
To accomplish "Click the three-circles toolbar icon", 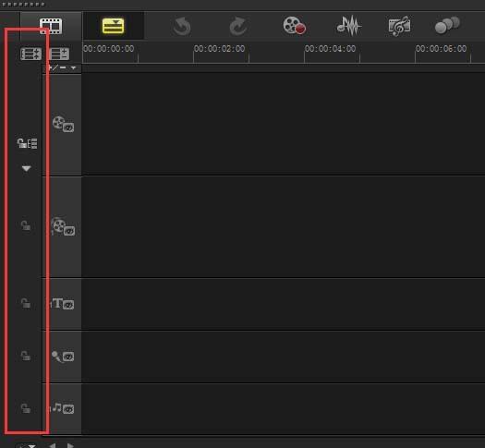I will [x=447, y=25].
